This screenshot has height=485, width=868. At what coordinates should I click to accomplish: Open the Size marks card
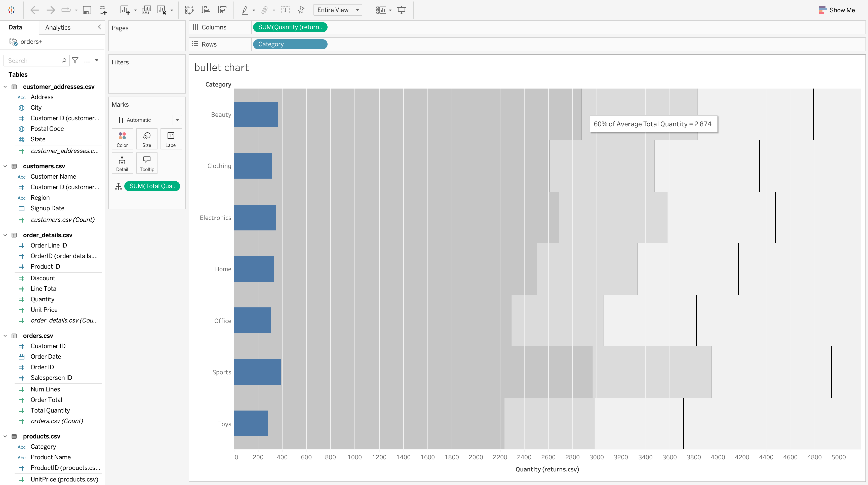tap(147, 139)
